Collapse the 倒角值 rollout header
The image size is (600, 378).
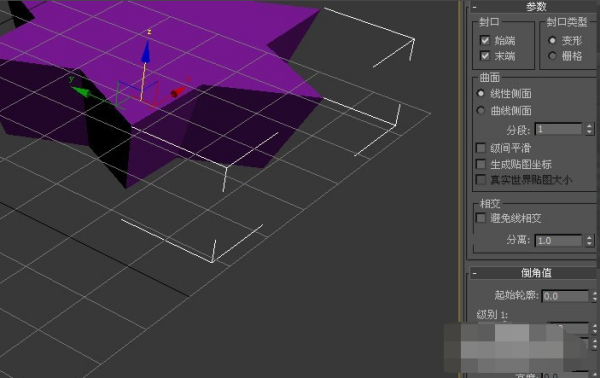click(x=536, y=273)
